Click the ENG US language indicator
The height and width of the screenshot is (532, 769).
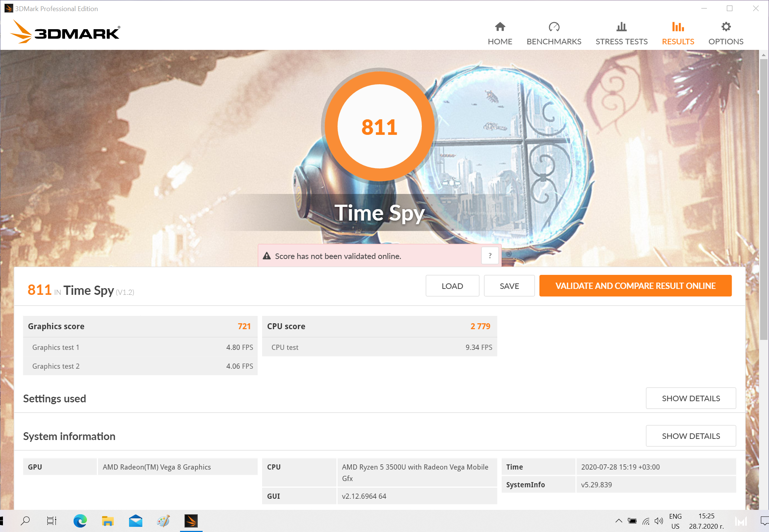(675, 521)
